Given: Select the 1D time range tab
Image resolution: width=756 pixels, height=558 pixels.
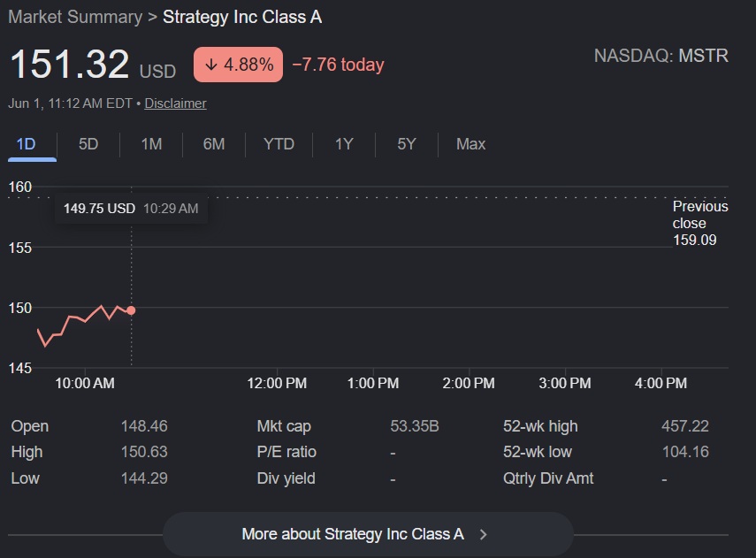Looking at the screenshot, I should [x=27, y=144].
